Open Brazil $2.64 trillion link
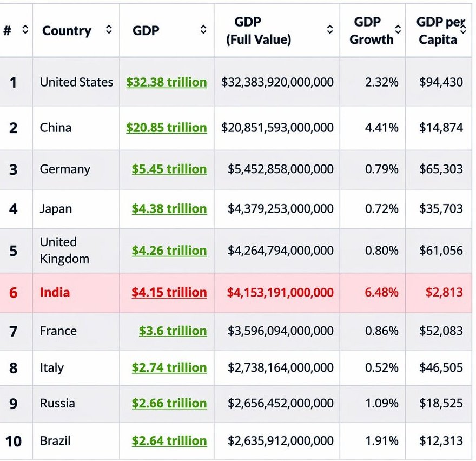The height and width of the screenshot is (461, 476). [169, 440]
